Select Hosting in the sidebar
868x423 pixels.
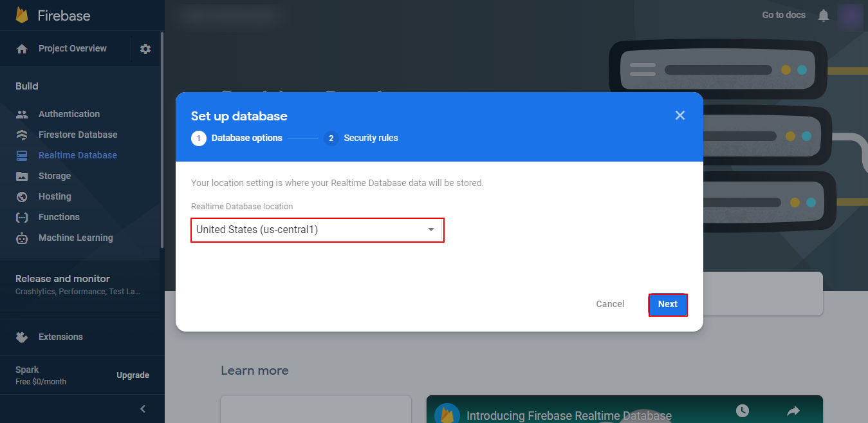coord(55,196)
